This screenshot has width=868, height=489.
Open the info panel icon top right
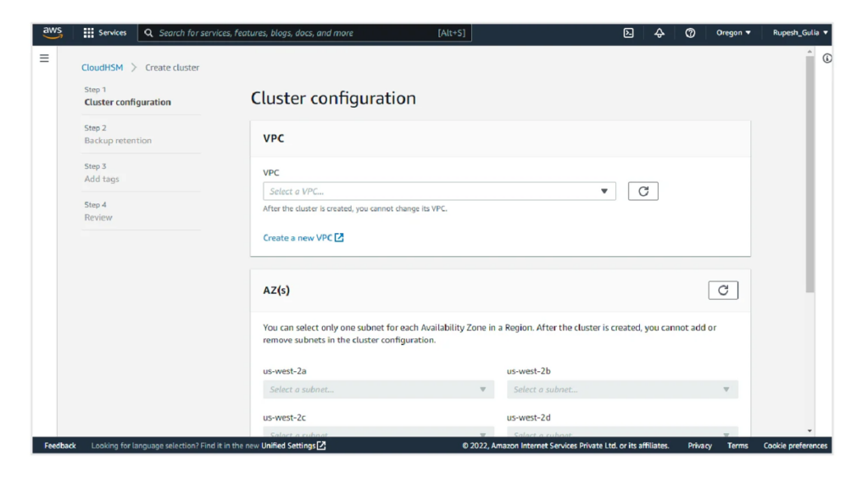point(828,57)
